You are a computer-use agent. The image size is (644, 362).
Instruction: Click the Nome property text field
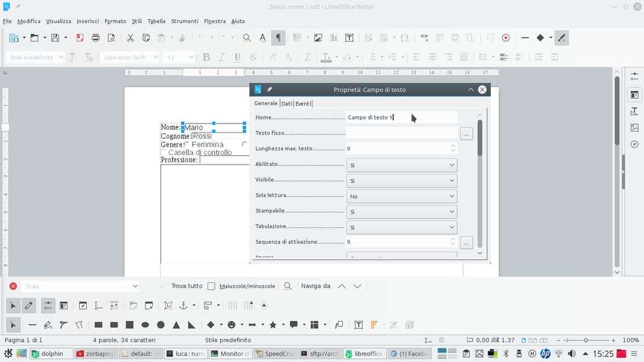pyautogui.click(x=401, y=118)
